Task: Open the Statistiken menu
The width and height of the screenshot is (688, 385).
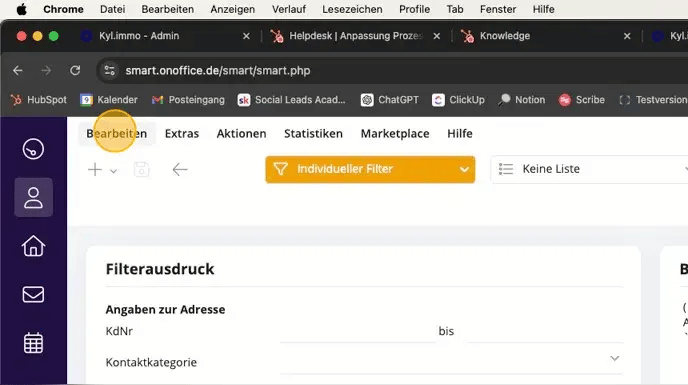Action: pos(313,133)
